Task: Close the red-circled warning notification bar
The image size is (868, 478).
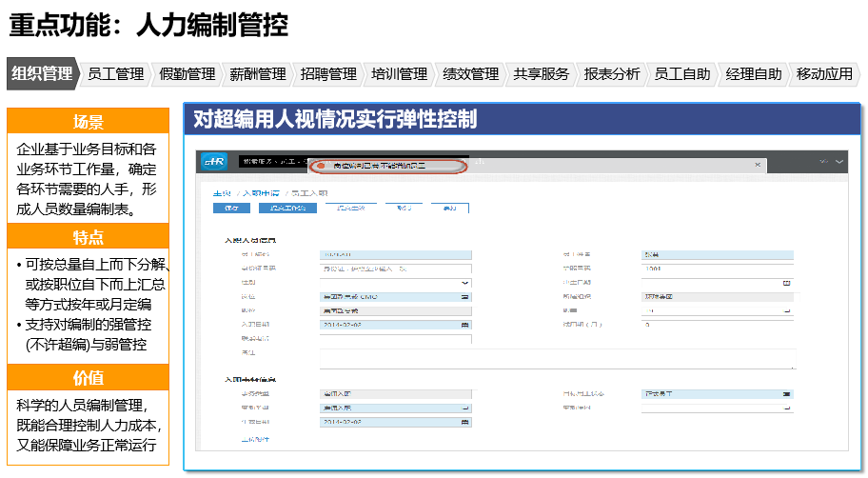Action: [758, 165]
